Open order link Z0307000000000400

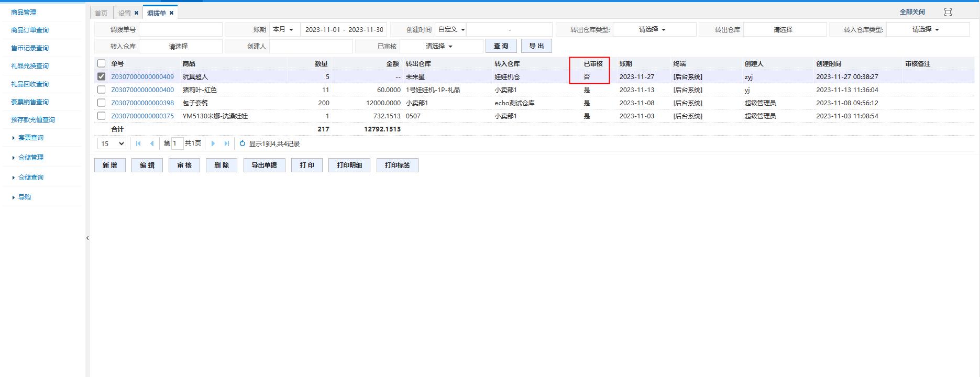142,90
